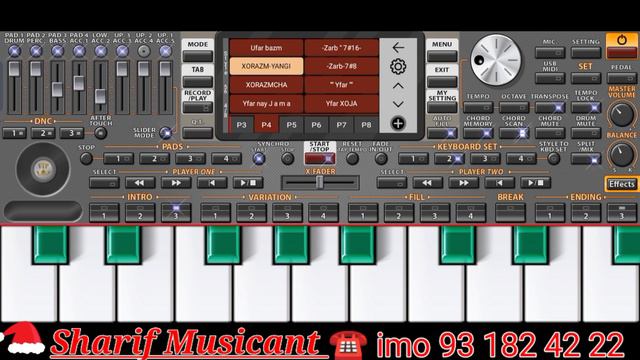Toggle Synchro Stop button
The height and width of the screenshot is (360, 640).
(x=288, y=159)
